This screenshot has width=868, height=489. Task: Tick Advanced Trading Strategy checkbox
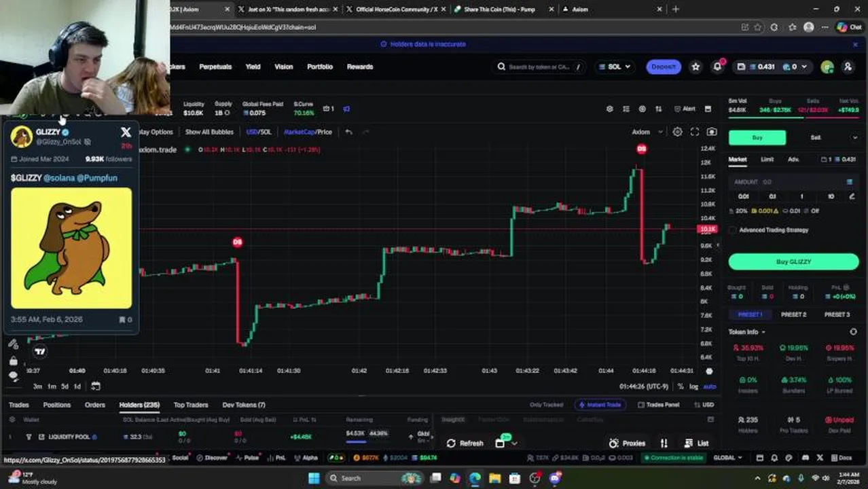coord(733,230)
